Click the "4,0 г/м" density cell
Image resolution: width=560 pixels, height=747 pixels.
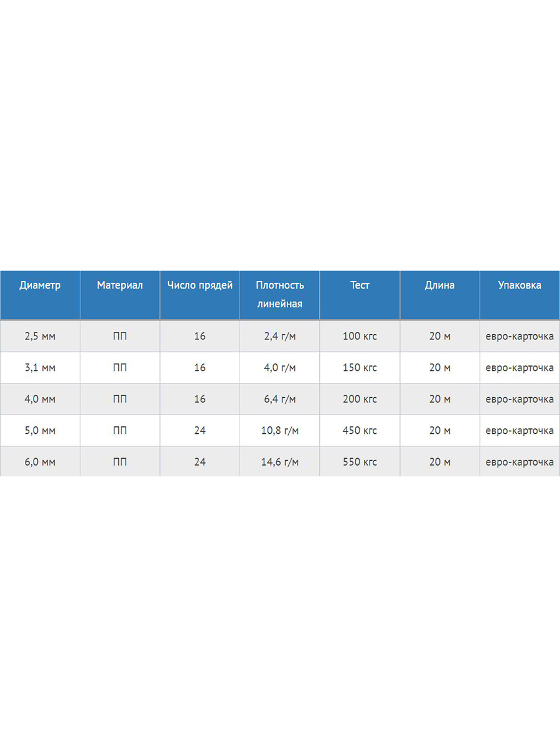pyautogui.click(x=280, y=368)
